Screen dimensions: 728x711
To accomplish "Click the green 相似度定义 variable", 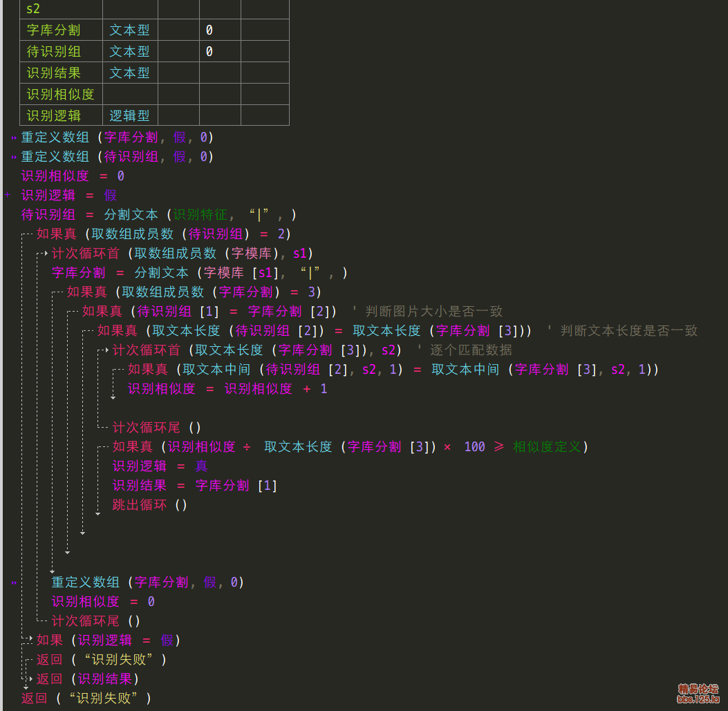I will point(547,447).
